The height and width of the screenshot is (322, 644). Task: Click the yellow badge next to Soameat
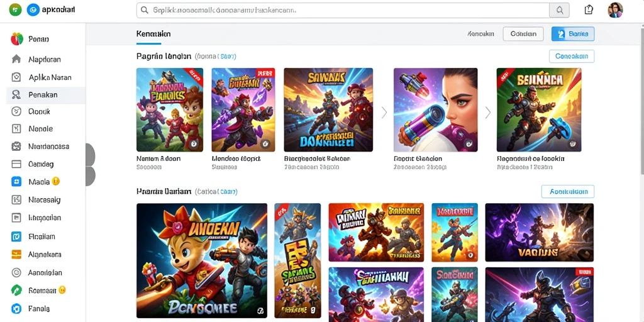point(62,290)
